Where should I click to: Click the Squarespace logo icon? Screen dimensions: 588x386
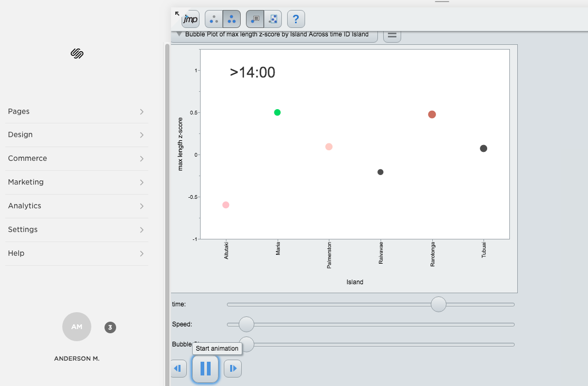pos(77,54)
